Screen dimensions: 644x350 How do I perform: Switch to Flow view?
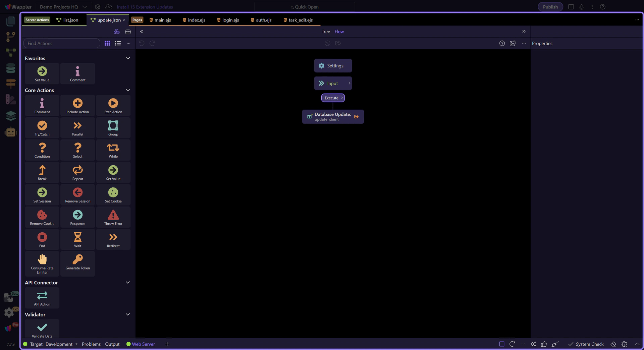coord(339,32)
